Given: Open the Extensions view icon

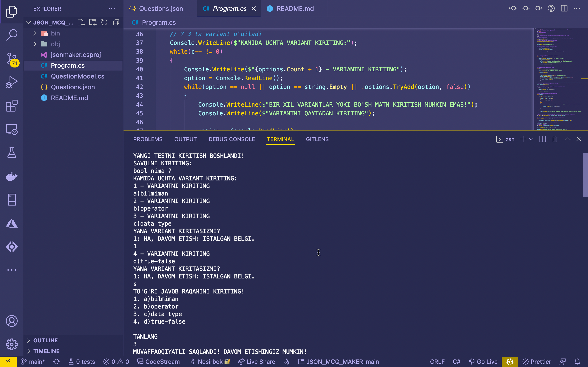Looking at the screenshot, I should click(x=11, y=106).
